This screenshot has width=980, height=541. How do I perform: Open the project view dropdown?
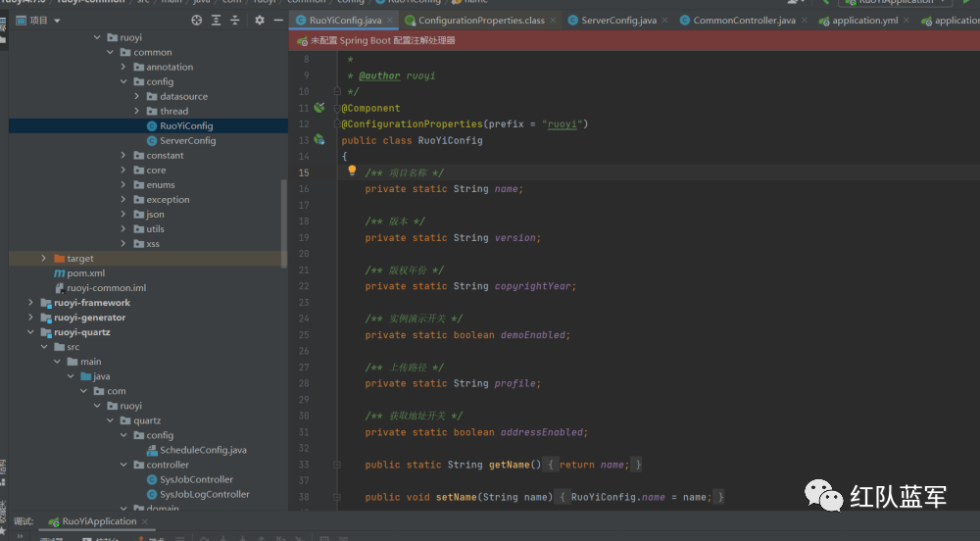[x=57, y=20]
